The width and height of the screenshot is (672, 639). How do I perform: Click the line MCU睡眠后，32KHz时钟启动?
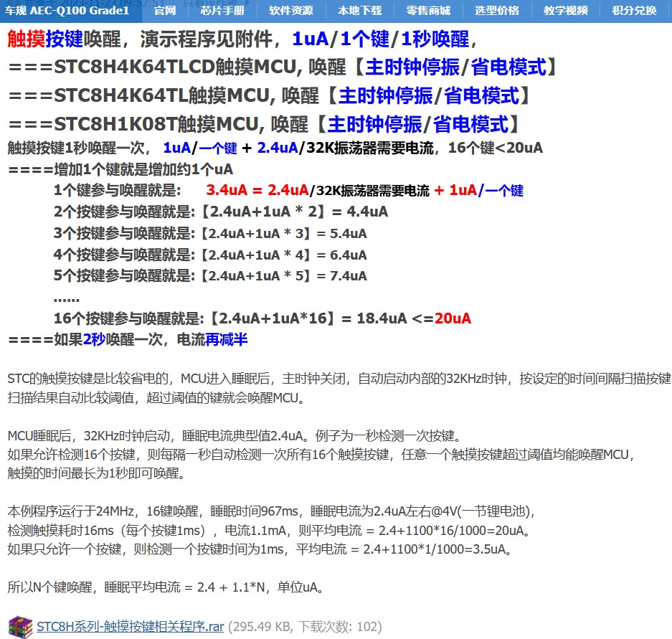(236, 436)
